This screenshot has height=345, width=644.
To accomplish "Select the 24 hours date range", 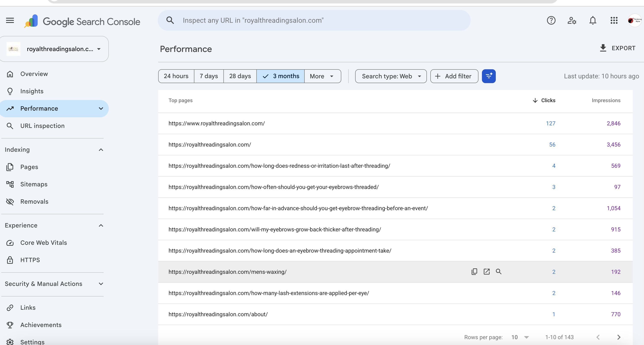I will coord(176,76).
